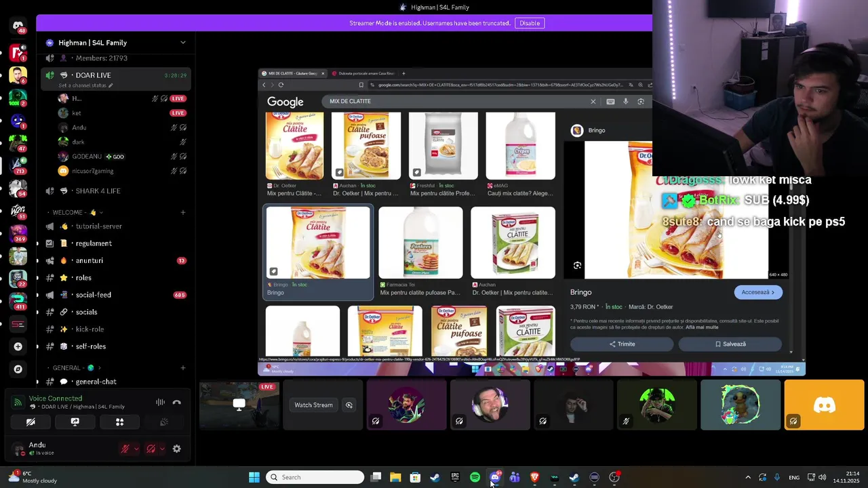Click the Watch Stream button
This screenshot has width=868, height=488.
(313, 405)
